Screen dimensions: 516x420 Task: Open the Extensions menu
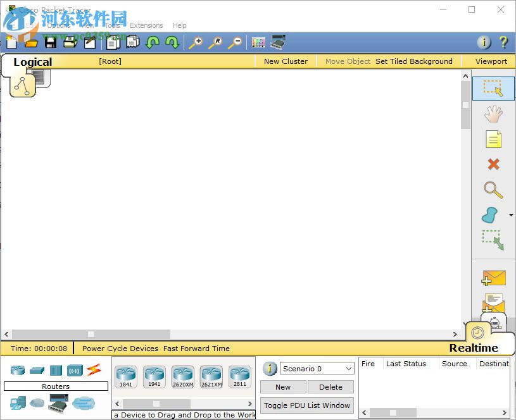(x=146, y=25)
